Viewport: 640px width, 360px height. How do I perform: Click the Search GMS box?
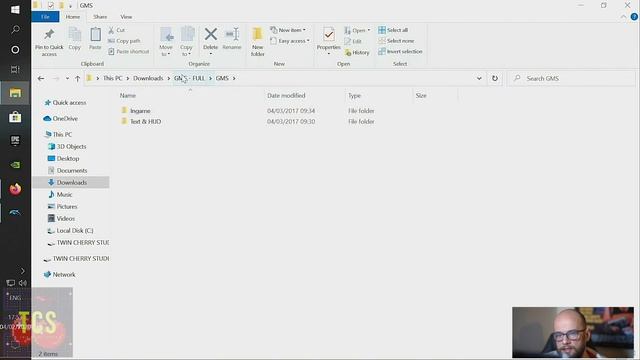click(571, 78)
